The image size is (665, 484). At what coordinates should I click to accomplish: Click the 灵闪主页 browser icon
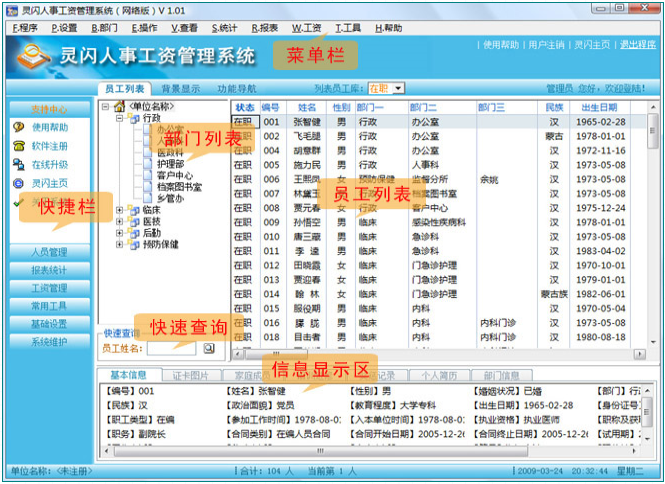point(18,183)
